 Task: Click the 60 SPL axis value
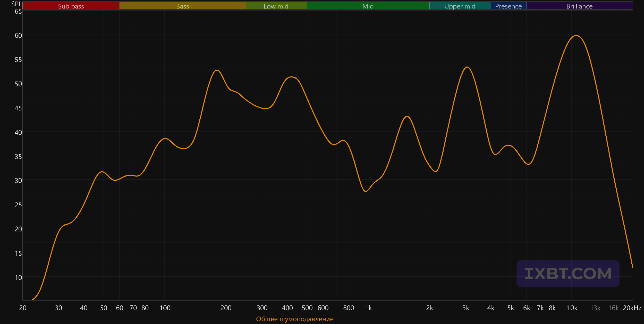(18, 36)
